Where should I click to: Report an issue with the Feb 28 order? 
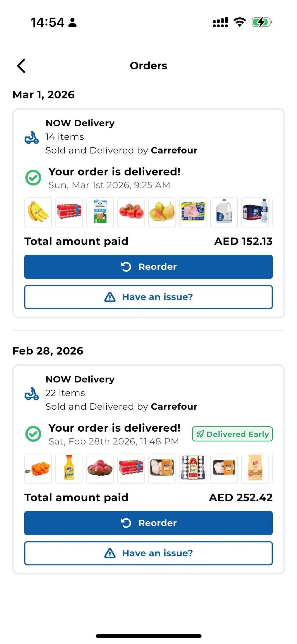click(148, 553)
